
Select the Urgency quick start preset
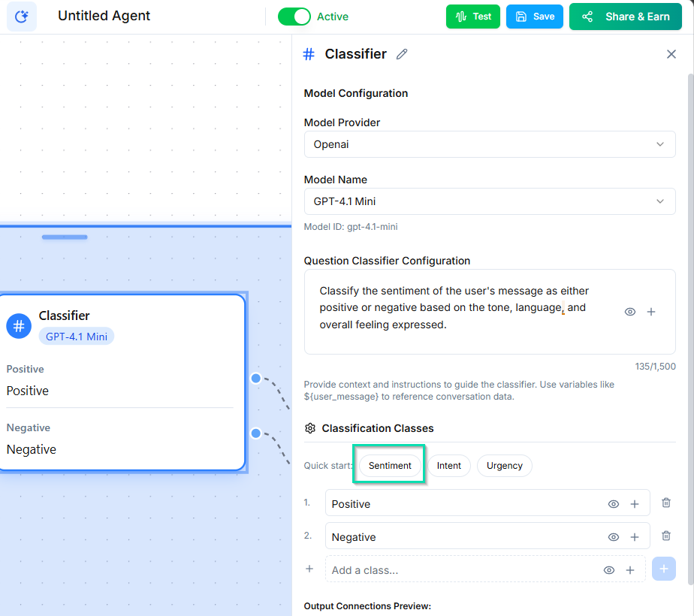(x=504, y=465)
